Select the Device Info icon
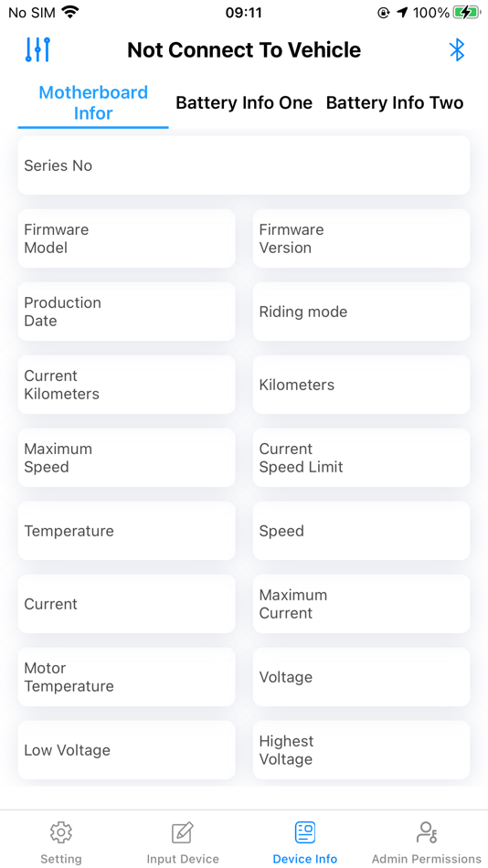 [304, 832]
